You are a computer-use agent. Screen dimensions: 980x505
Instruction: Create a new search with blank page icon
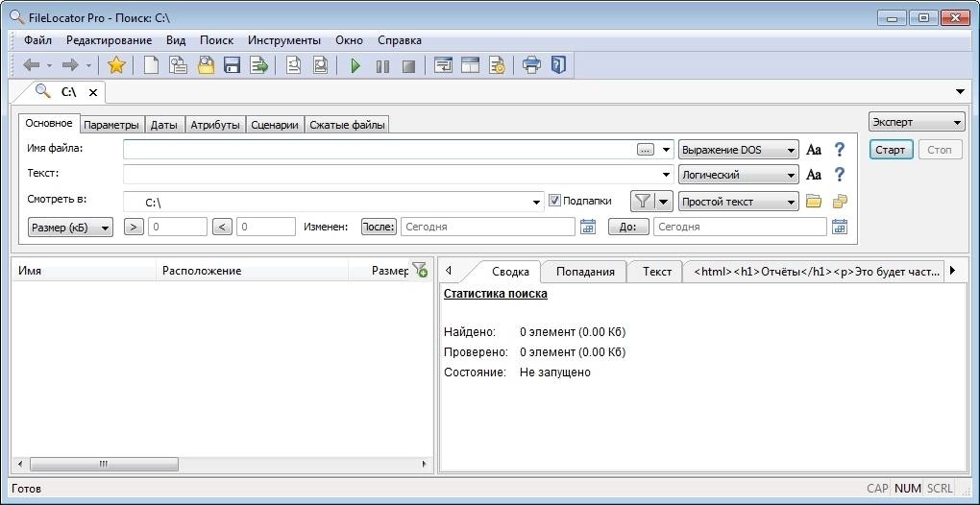coord(151,65)
